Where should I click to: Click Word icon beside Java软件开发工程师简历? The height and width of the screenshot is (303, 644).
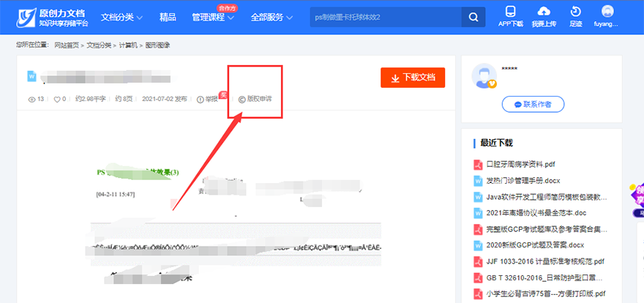(478, 197)
